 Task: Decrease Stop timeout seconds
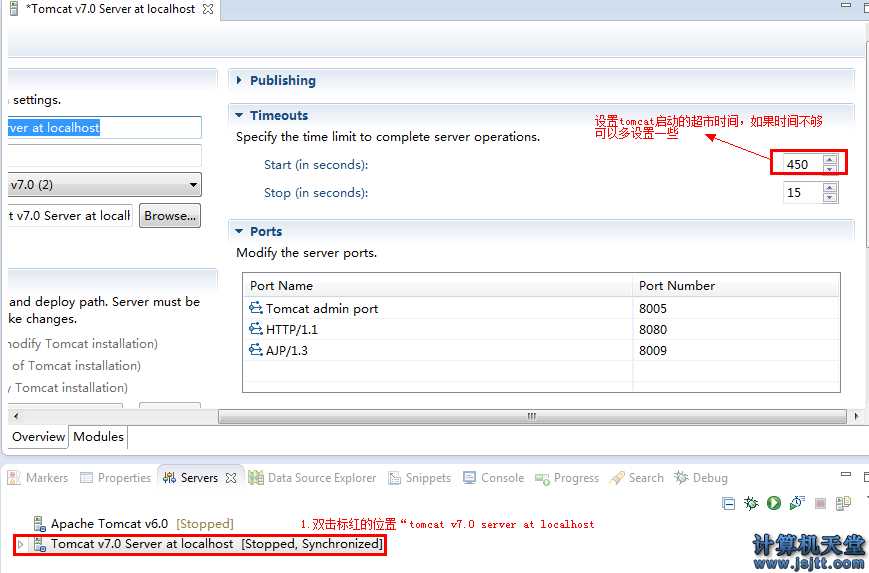830,197
